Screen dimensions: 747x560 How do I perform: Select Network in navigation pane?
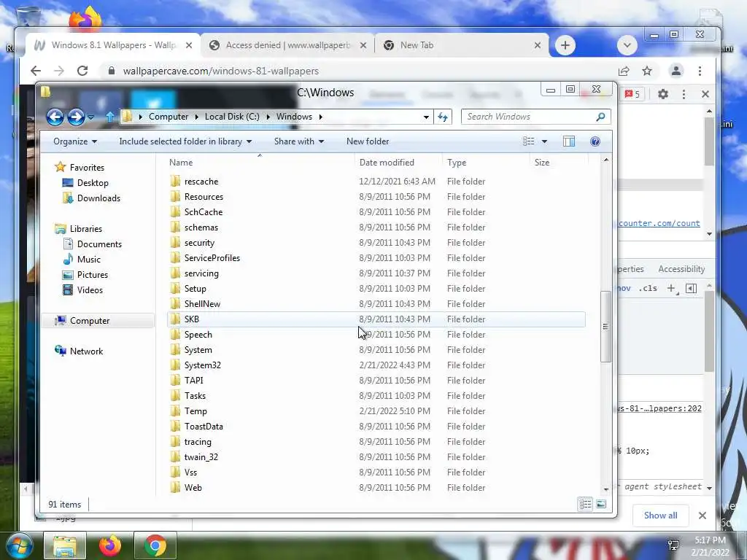[x=86, y=351]
